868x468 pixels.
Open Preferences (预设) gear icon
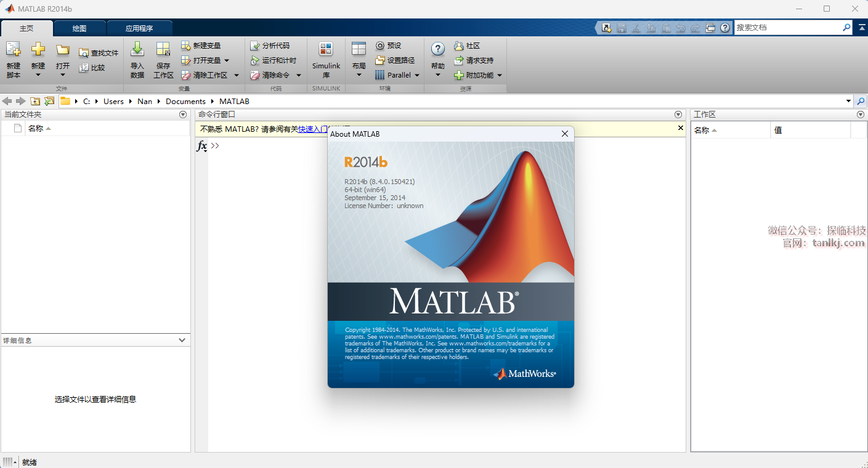380,46
